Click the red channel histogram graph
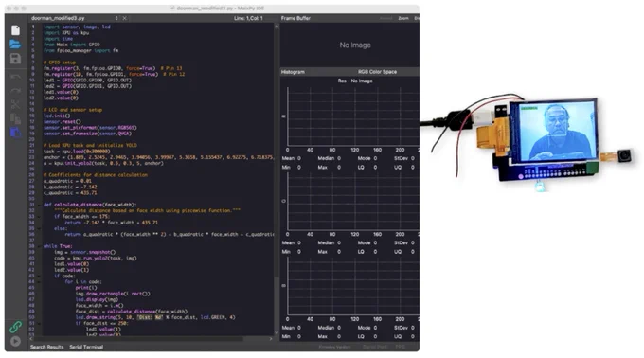 (x=352, y=116)
